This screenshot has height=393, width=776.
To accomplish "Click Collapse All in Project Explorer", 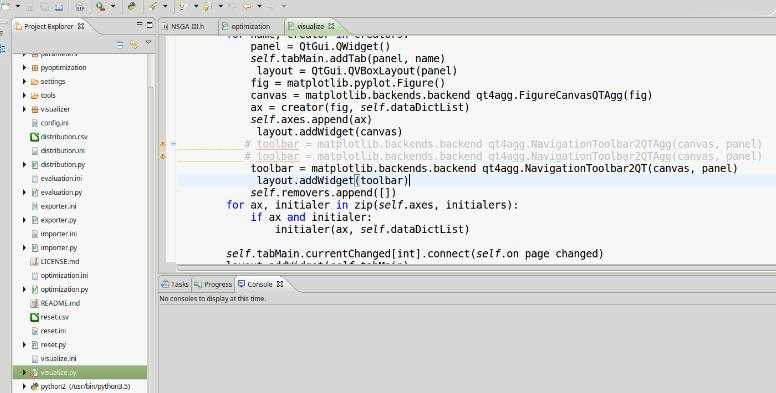I will [x=120, y=45].
